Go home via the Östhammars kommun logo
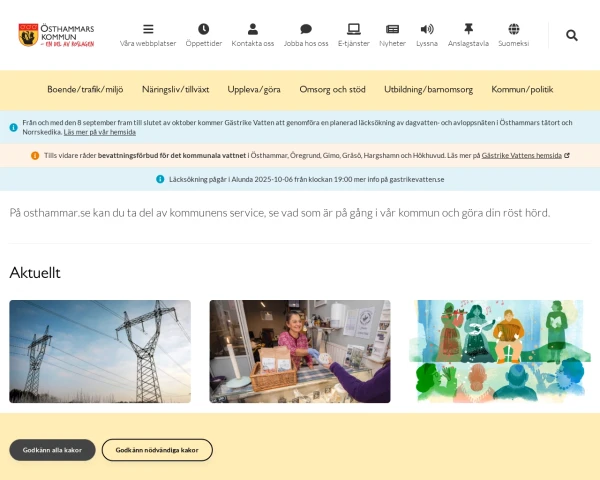The width and height of the screenshot is (600, 480). click(x=56, y=35)
